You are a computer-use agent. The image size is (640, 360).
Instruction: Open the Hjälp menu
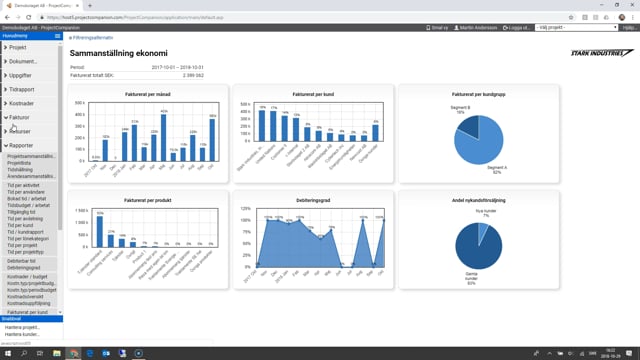point(629,28)
